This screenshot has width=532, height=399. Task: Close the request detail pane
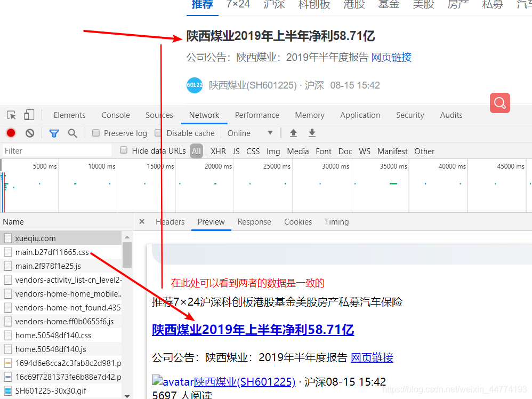click(x=142, y=221)
